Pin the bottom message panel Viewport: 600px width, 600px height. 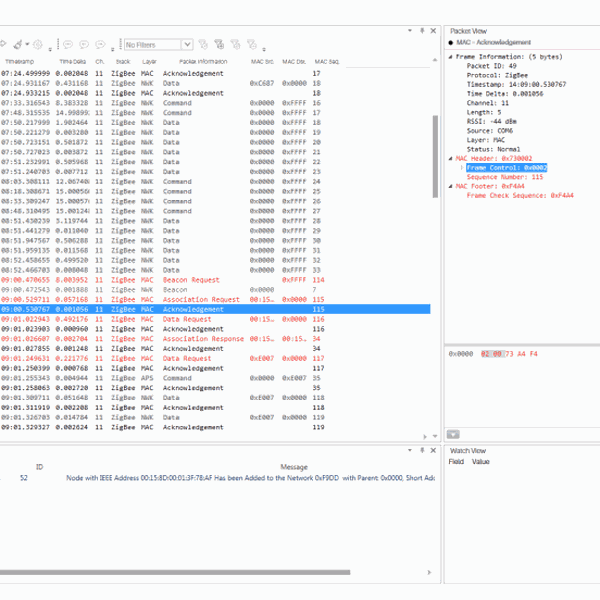click(423, 450)
